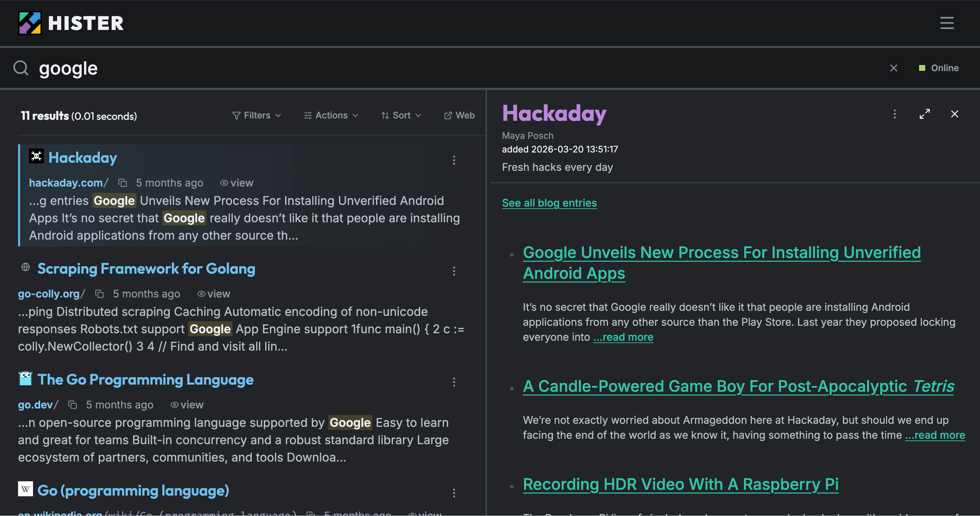This screenshot has height=516, width=980.
Task: Click read more for Game Boy article
Action: 935,435
